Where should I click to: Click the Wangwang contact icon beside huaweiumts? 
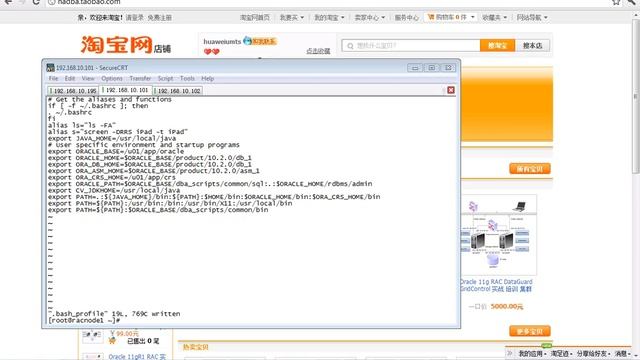260,41
